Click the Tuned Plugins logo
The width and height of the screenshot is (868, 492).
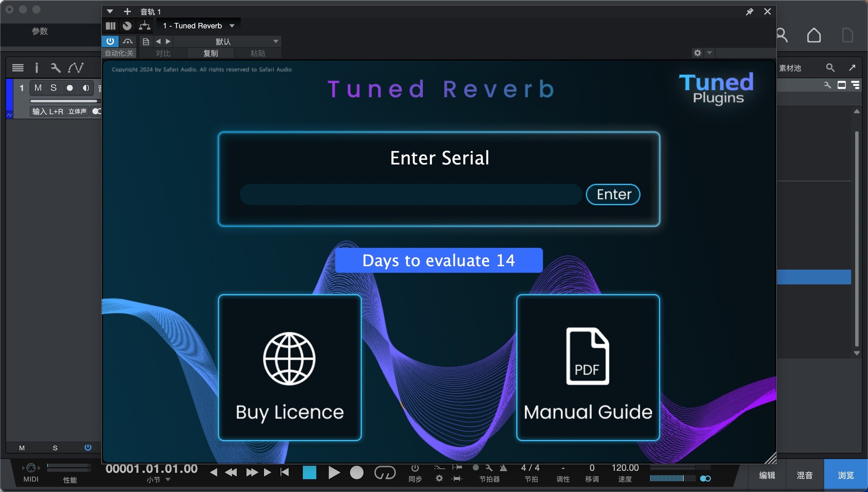[717, 89]
